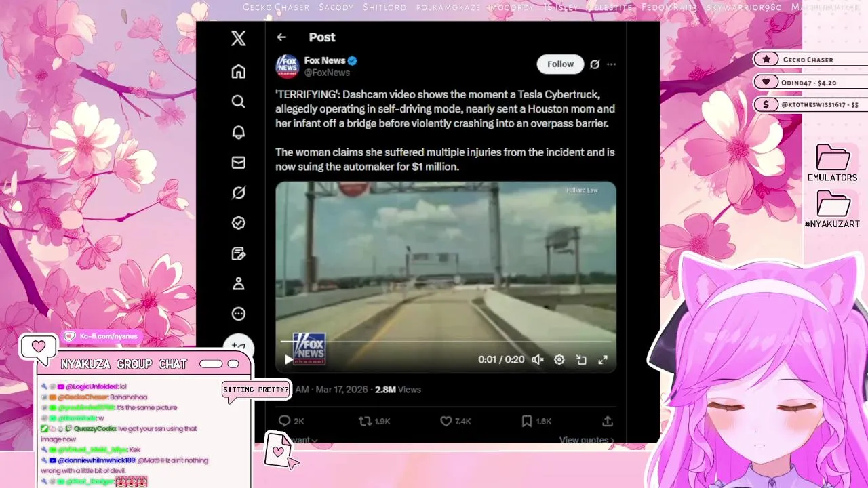This screenshot has width=868, height=488.
Task: Repost the tweet showing 1.9K reposts
Action: coord(374,421)
